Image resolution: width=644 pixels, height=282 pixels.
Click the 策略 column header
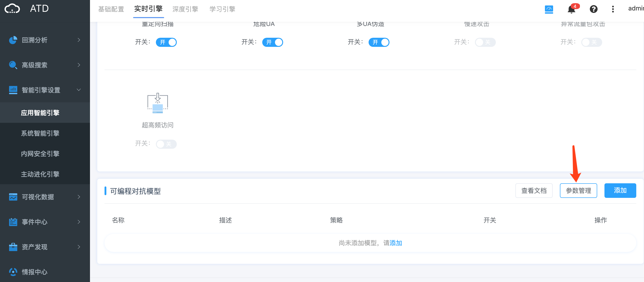point(336,220)
